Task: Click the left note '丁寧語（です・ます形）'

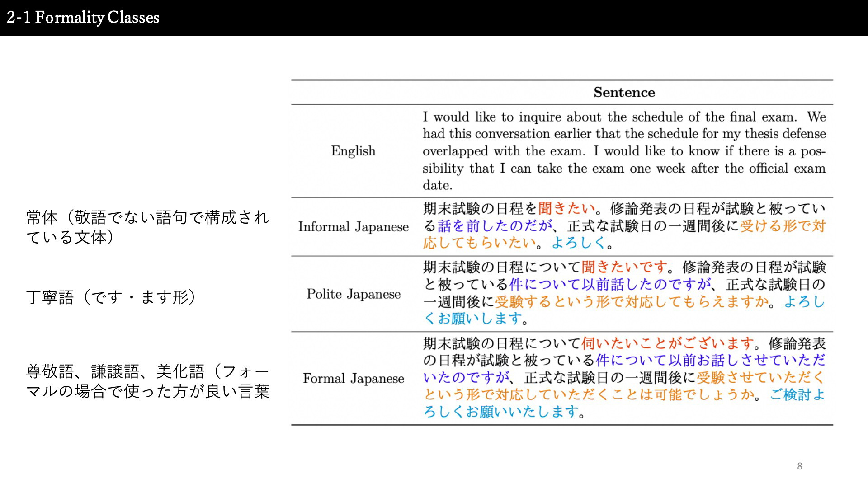Action: coord(111,297)
